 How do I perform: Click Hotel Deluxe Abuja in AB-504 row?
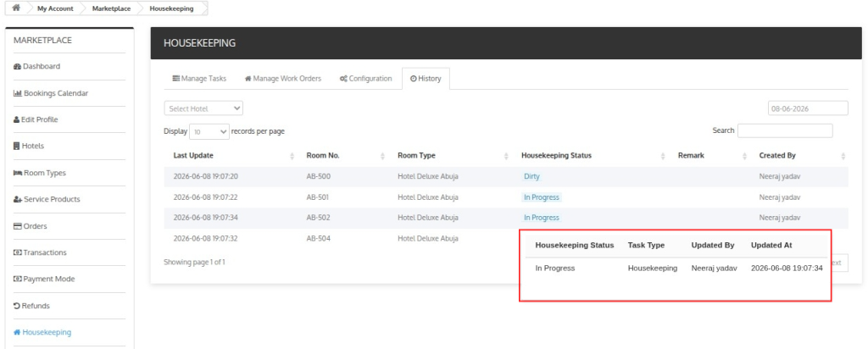coord(428,238)
